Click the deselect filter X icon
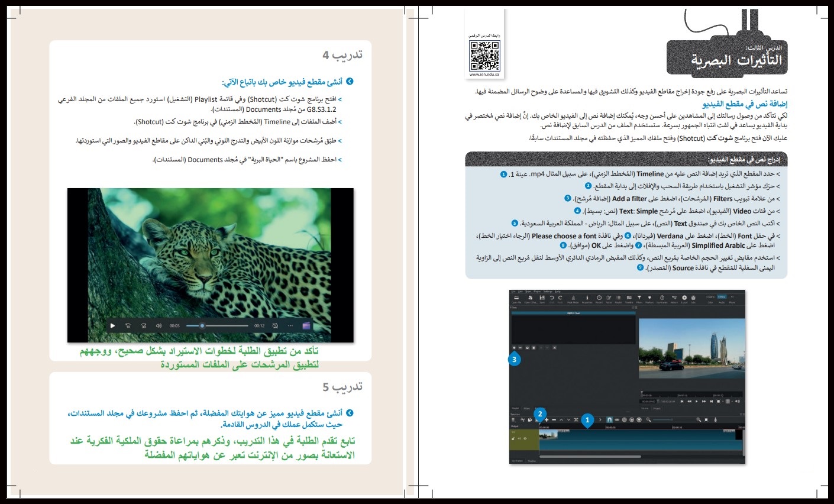Image resolution: width=834 pixels, height=504 pixels. [554, 348]
